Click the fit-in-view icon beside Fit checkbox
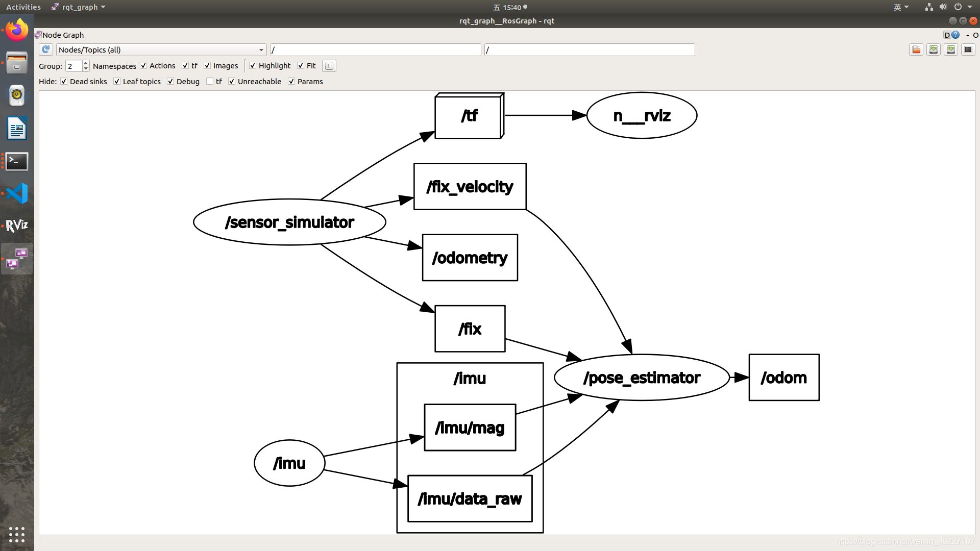This screenshot has width=980, height=551. pyautogui.click(x=329, y=66)
